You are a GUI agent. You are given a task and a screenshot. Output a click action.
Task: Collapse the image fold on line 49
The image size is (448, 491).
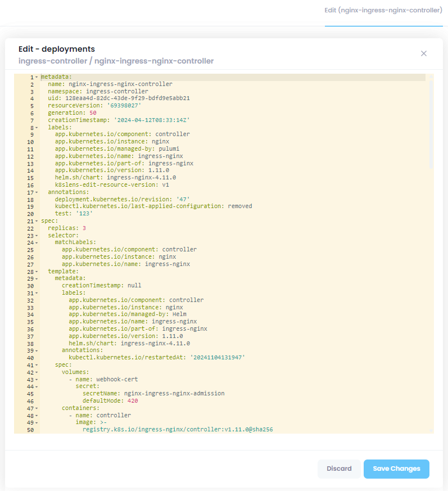[37, 423]
